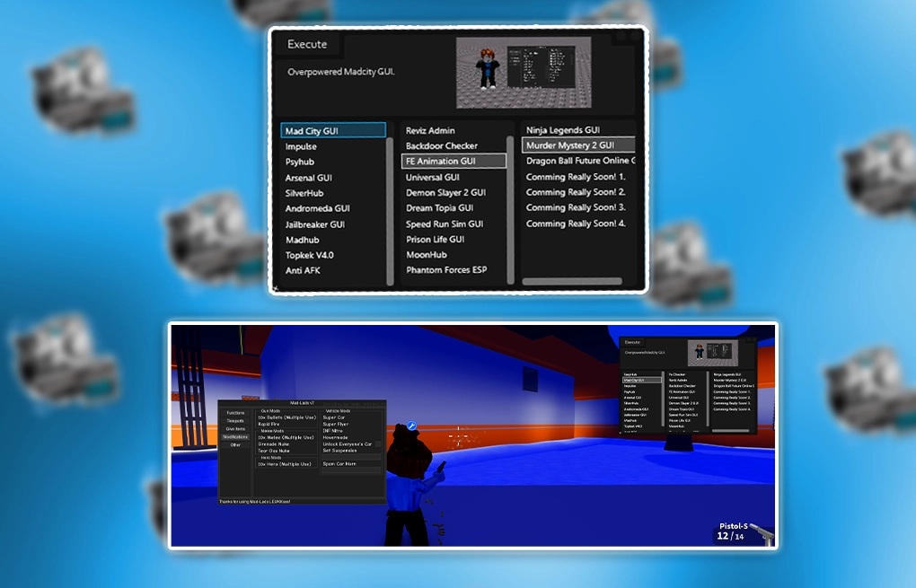Trigger Grenade Nuke in Melee Mods
This screenshot has width=916, height=588.
(x=274, y=444)
